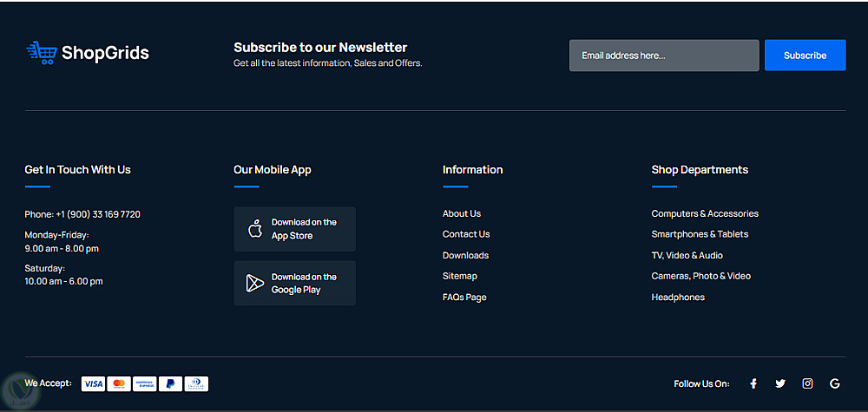Click the 10.00 am - 6.00 pm hours text
This screenshot has height=412, width=868.
[63, 282]
